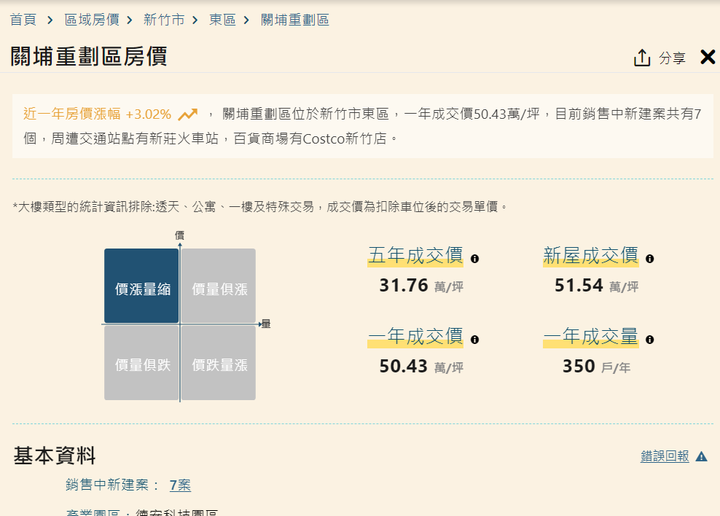
Task: Go to 首頁 in breadcrumb
Action: (x=23, y=20)
